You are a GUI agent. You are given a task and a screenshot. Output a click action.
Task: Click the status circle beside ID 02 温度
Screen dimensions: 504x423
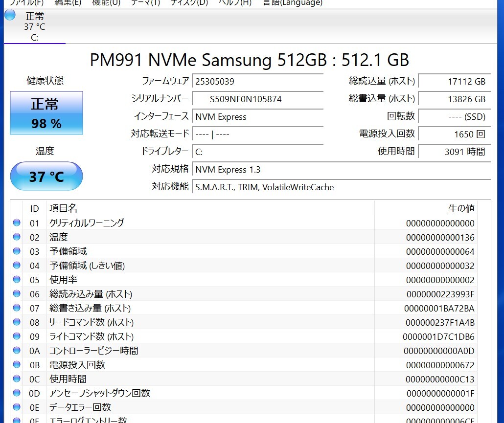pyautogui.click(x=17, y=237)
